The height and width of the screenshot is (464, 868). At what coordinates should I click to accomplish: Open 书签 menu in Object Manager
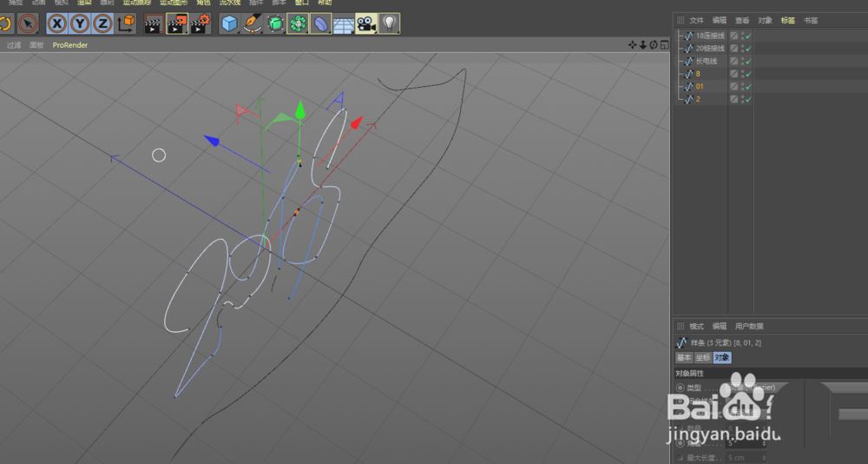[811, 21]
